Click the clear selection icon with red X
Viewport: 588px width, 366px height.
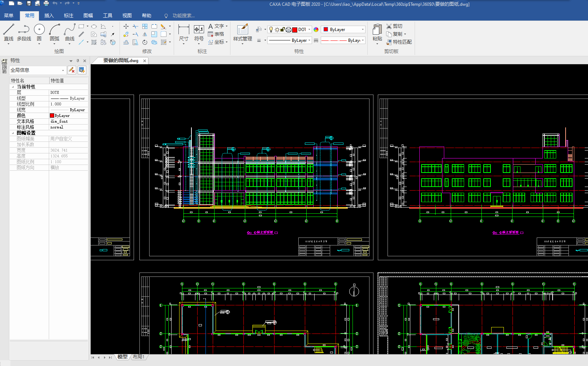click(72, 70)
